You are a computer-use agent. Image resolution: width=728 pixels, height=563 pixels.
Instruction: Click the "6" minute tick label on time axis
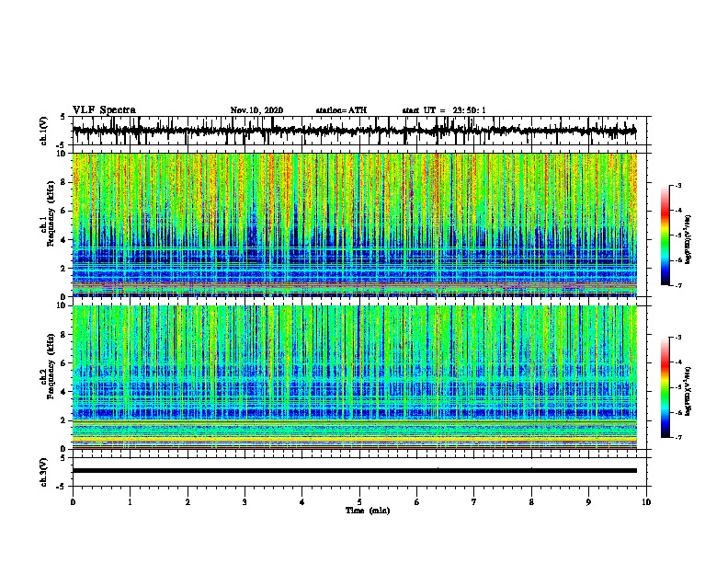coord(417,502)
